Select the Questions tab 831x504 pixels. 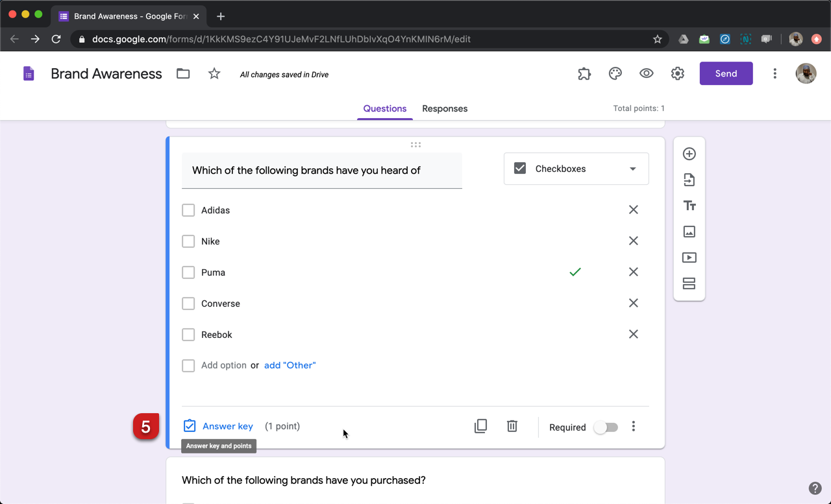[x=385, y=108]
